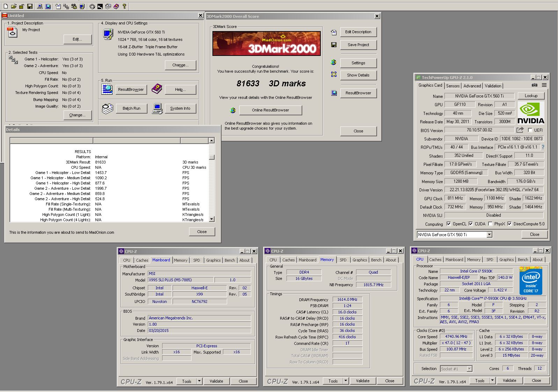
Task: Click the GPU-Z screenshot camera icon
Action: coord(535,85)
